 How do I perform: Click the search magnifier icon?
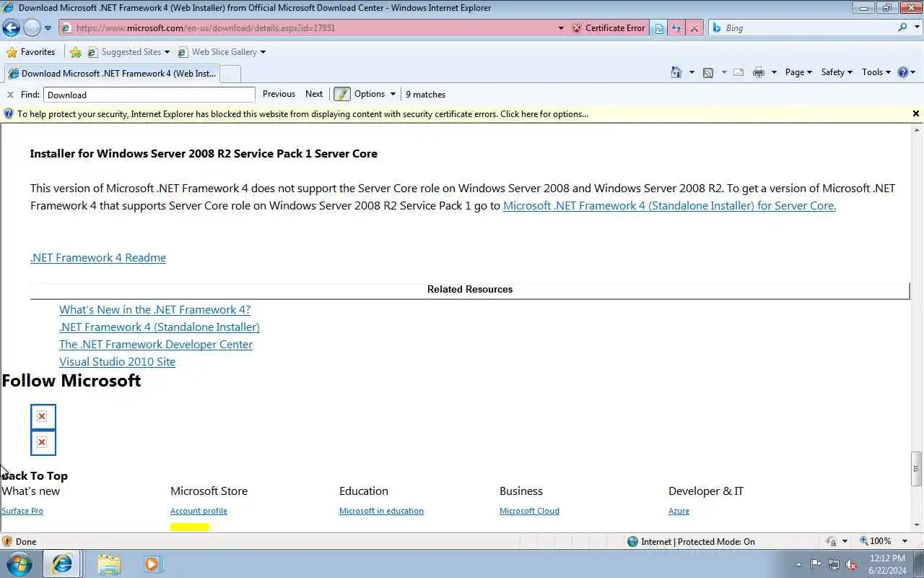[x=902, y=27]
